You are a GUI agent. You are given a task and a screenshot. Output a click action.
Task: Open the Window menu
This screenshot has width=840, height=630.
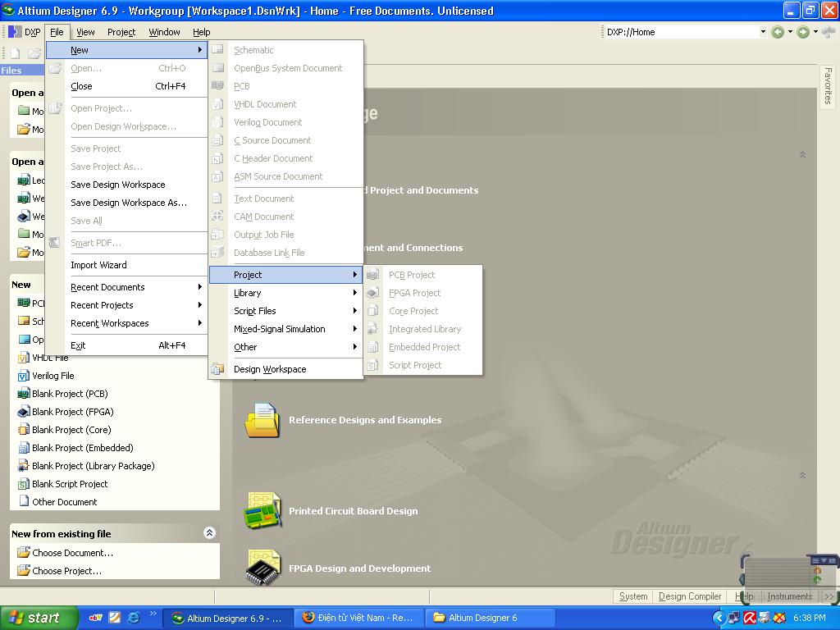[164, 32]
